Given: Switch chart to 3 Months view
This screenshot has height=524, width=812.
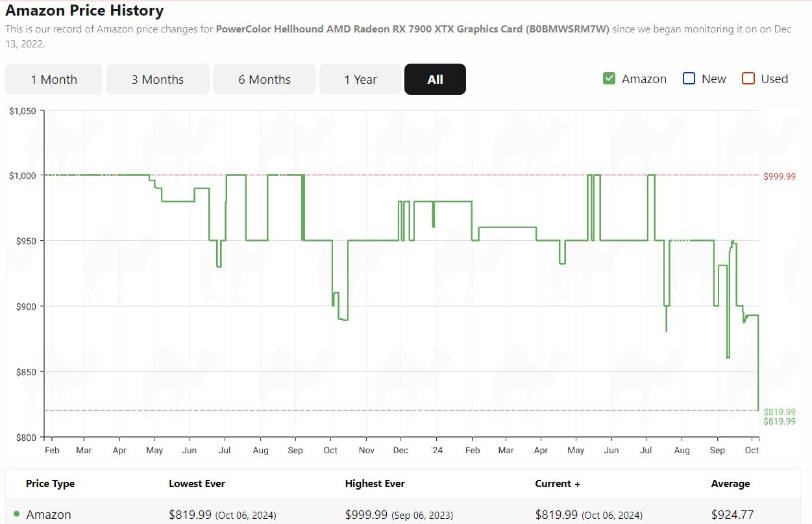Looking at the screenshot, I should pyautogui.click(x=158, y=79).
